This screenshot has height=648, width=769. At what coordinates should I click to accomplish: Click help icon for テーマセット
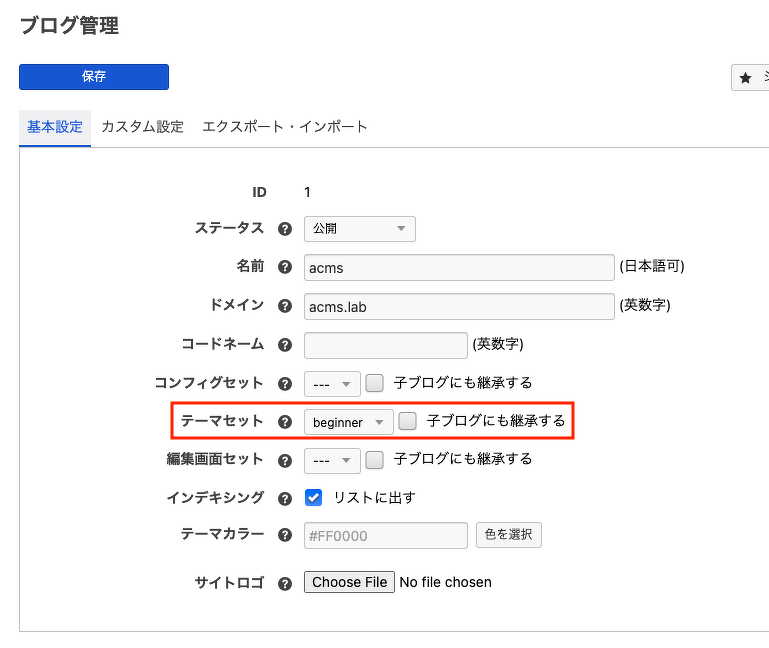tap(285, 422)
